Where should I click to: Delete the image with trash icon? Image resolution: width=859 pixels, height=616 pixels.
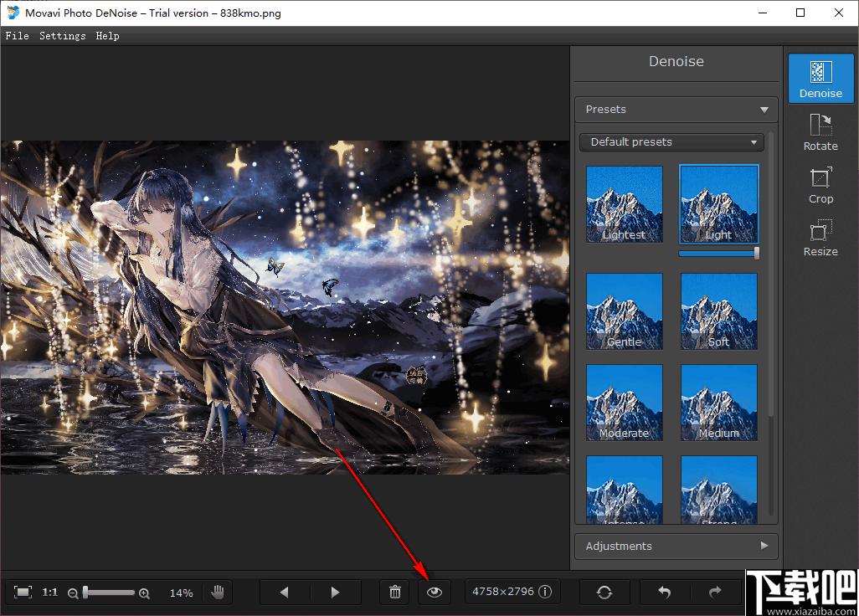(x=395, y=592)
